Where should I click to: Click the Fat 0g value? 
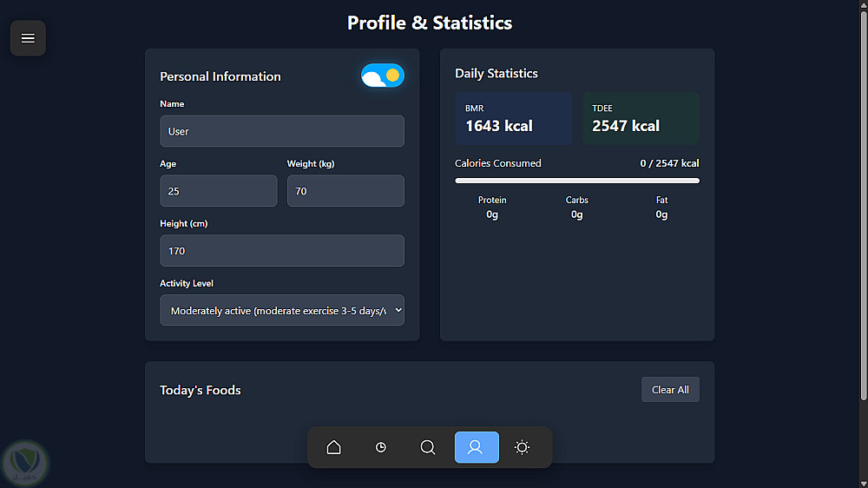[661, 214]
